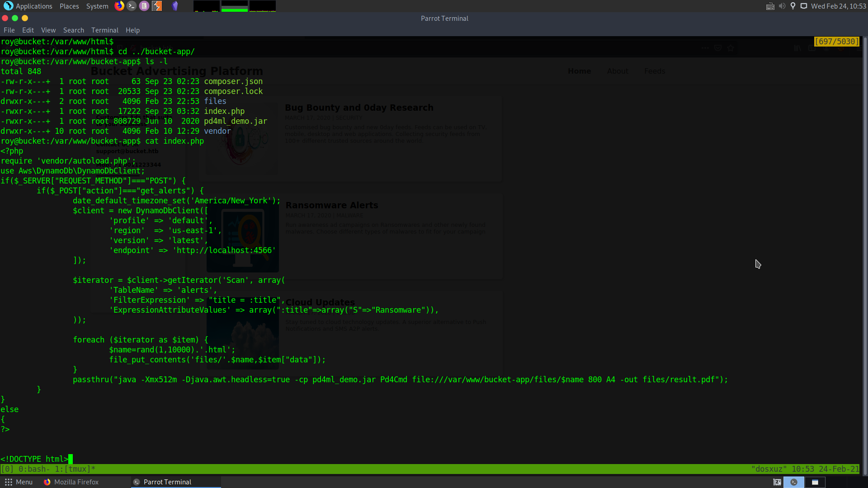Click the lightbulb power tray icon

(x=793, y=6)
